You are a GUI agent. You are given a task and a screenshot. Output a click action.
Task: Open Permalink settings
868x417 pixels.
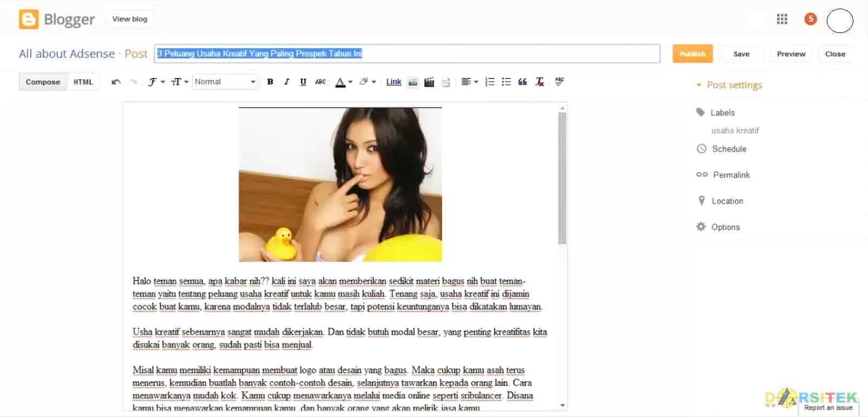(723, 175)
